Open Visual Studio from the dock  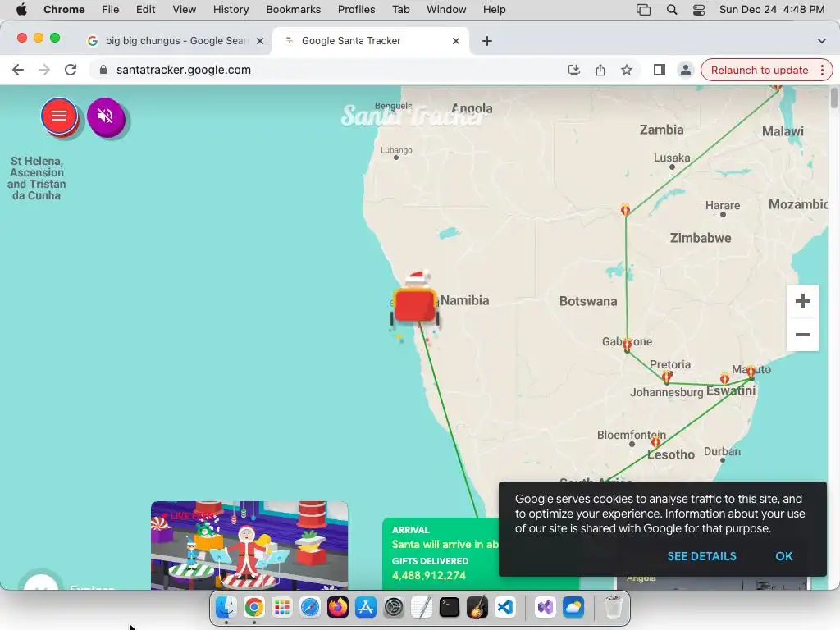coord(545,607)
